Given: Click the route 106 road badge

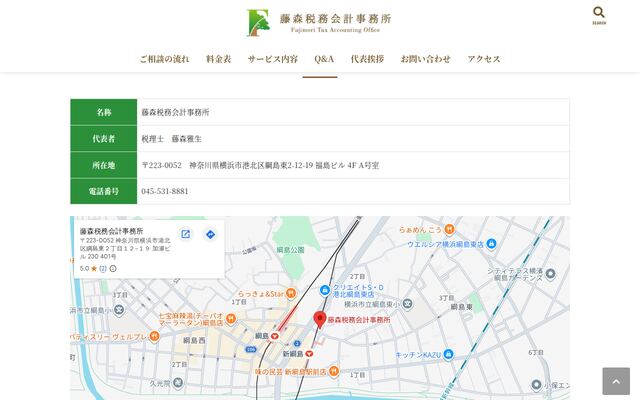Looking at the screenshot, I should coord(251,349).
